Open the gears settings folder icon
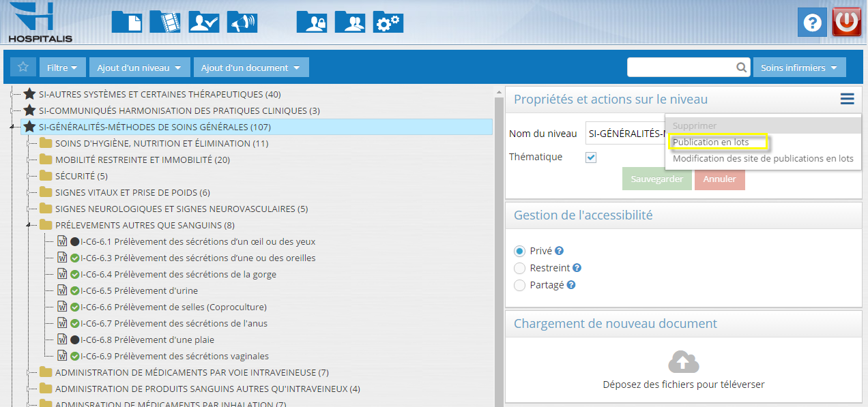The width and height of the screenshot is (868, 407). coord(388,22)
